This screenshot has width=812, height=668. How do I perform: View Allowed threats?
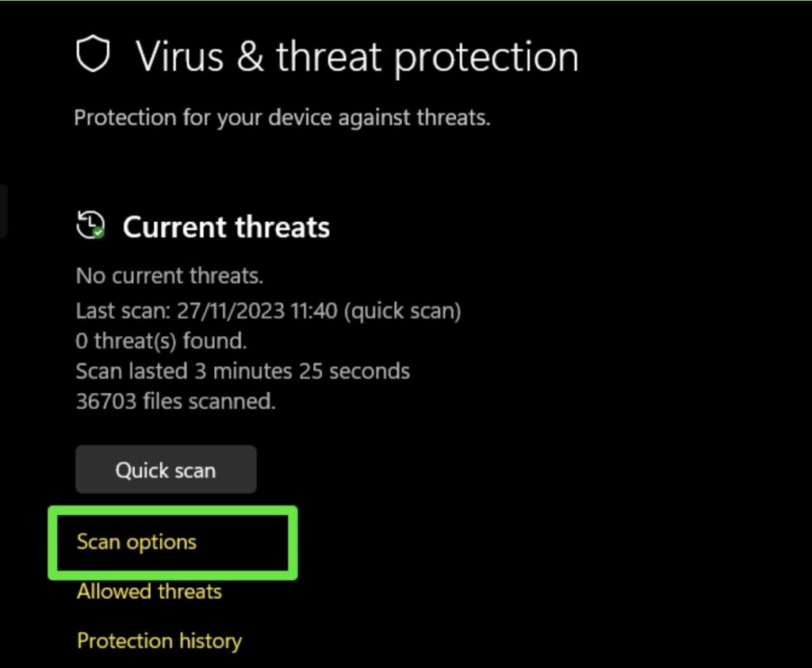[x=148, y=591]
